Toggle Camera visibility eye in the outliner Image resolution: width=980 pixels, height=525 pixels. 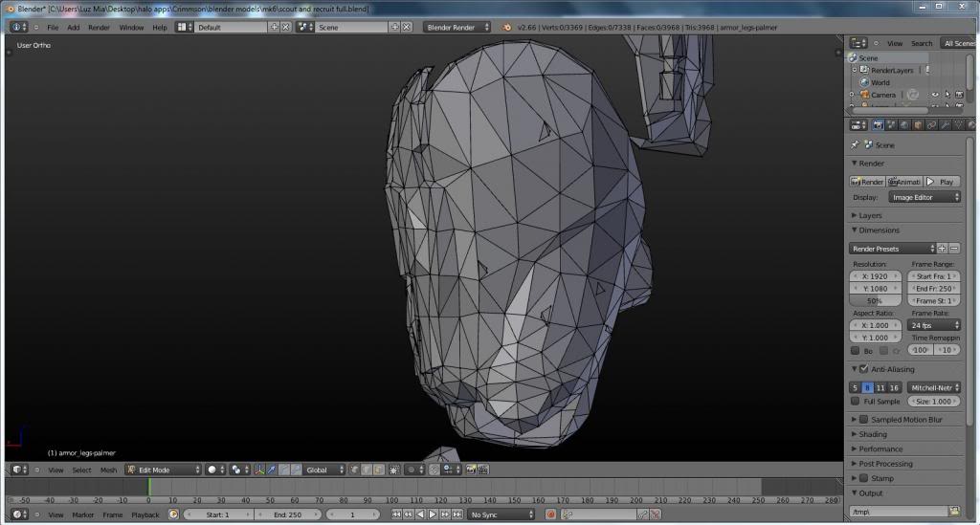point(937,95)
